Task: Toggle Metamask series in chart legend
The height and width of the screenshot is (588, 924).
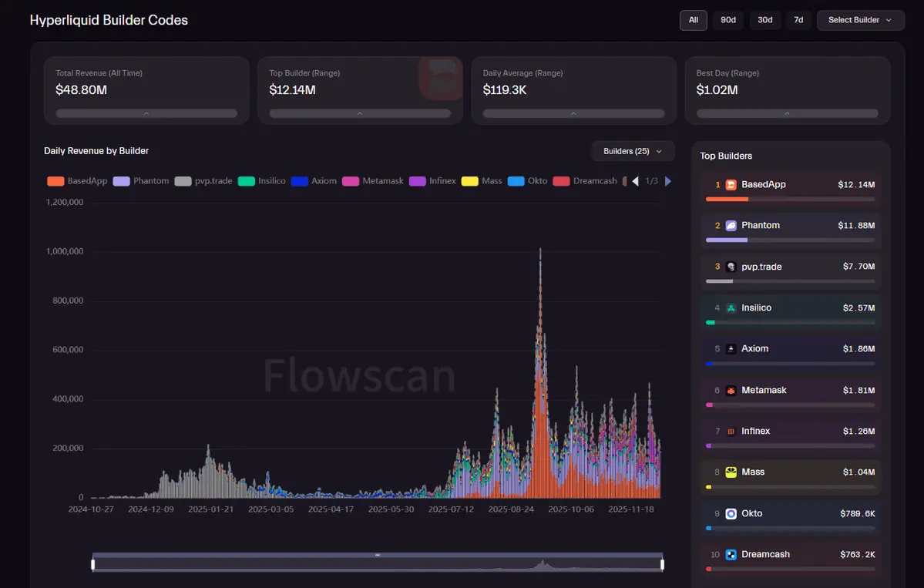Action: point(373,181)
